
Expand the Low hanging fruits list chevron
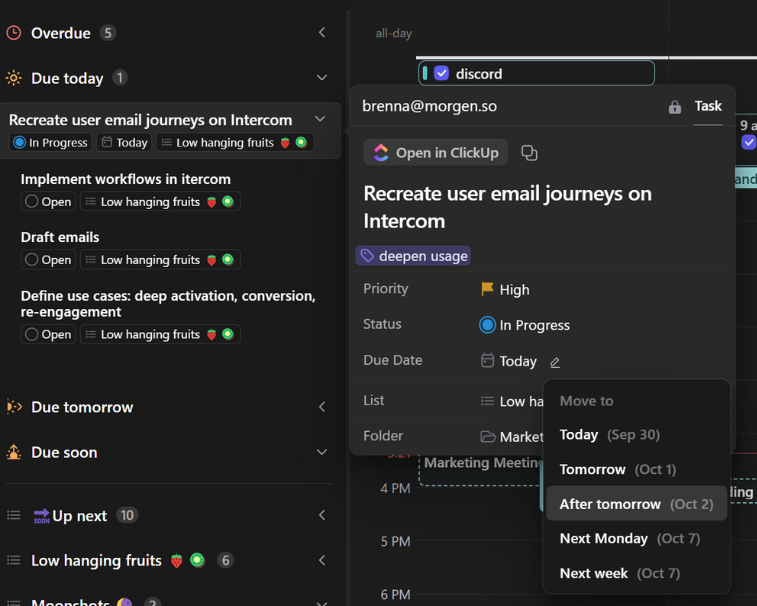tap(322, 560)
